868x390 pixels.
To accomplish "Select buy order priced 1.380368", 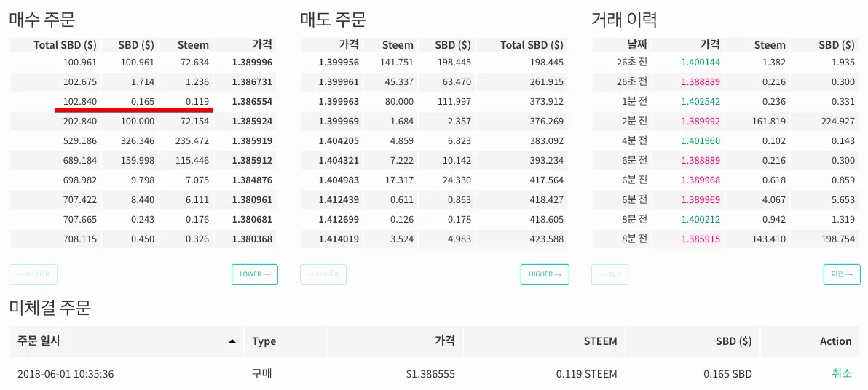I will pyautogui.click(x=252, y=239).
